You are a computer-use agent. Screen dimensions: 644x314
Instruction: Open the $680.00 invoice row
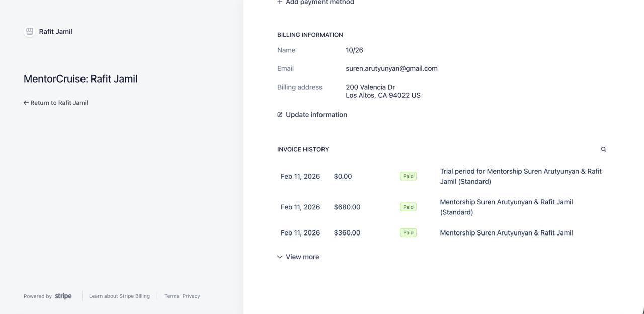click(x=347, y=207)
